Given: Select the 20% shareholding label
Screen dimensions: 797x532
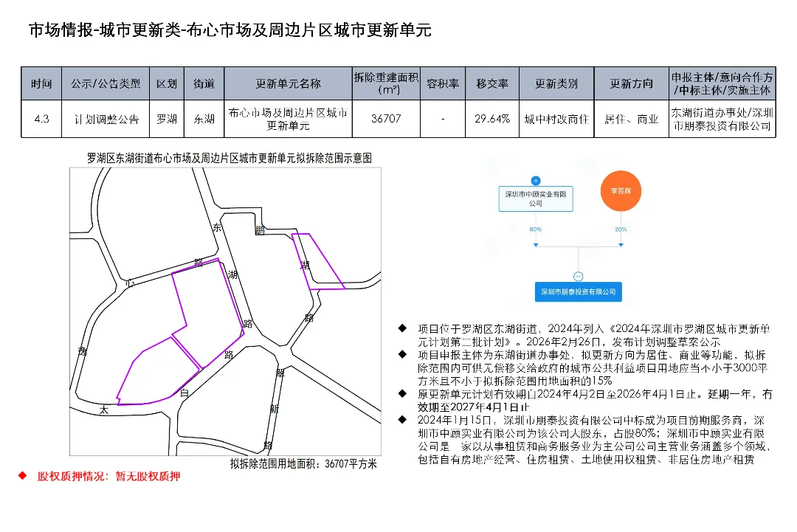Looking at the screenshot, I should point(621,229).
